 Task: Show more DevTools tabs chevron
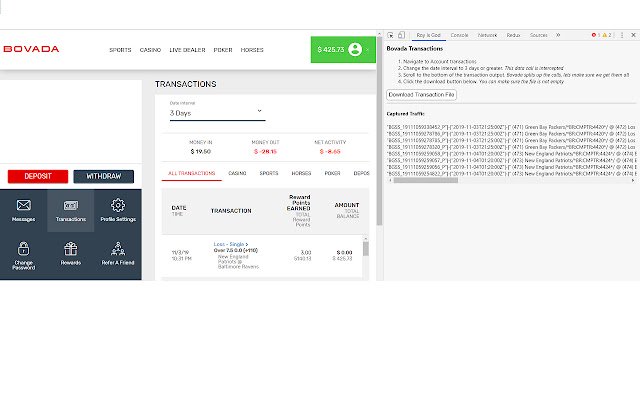pos(558,35)
